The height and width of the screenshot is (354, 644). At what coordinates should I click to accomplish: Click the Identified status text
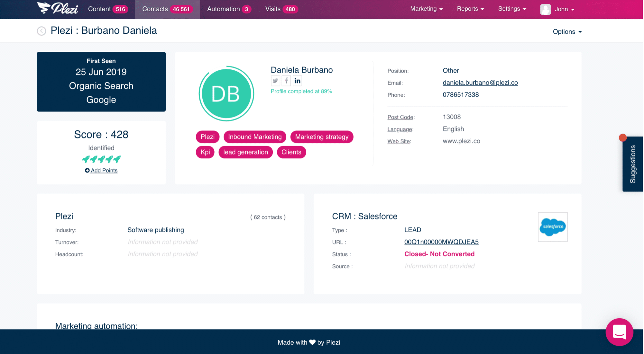coord(101,148)
